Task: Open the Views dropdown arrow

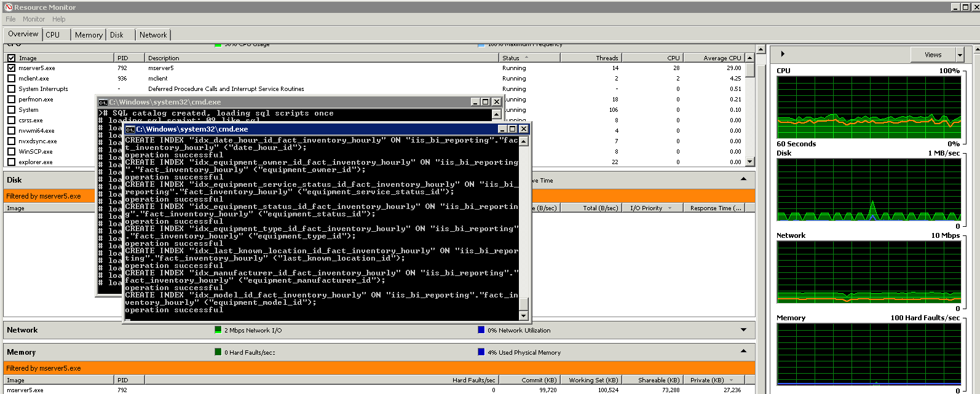Action: (960, 55)
